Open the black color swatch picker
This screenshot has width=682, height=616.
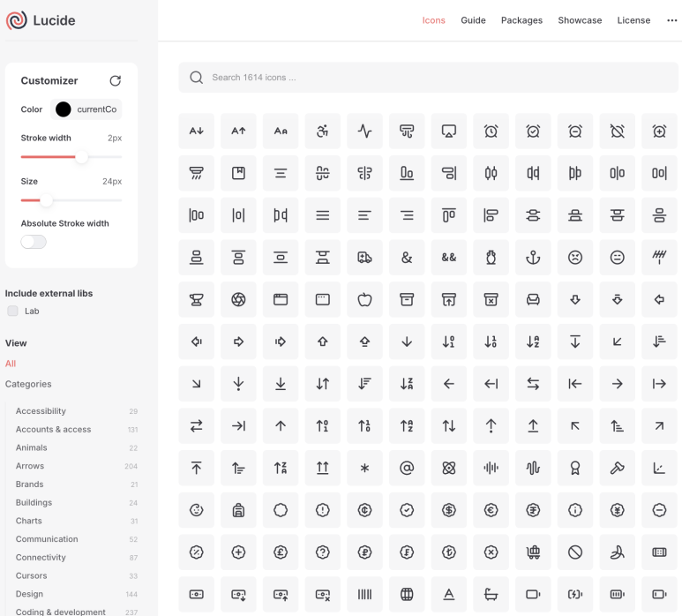tap(63, 109)
